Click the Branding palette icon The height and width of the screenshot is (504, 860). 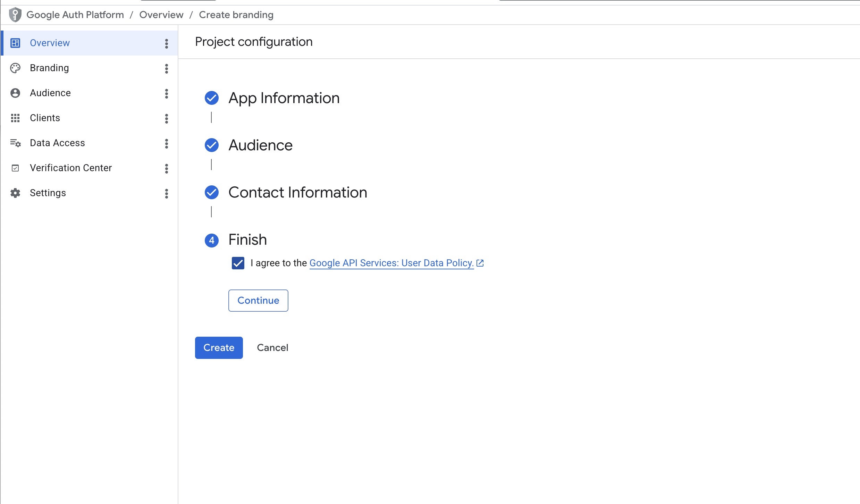[15, 68]
